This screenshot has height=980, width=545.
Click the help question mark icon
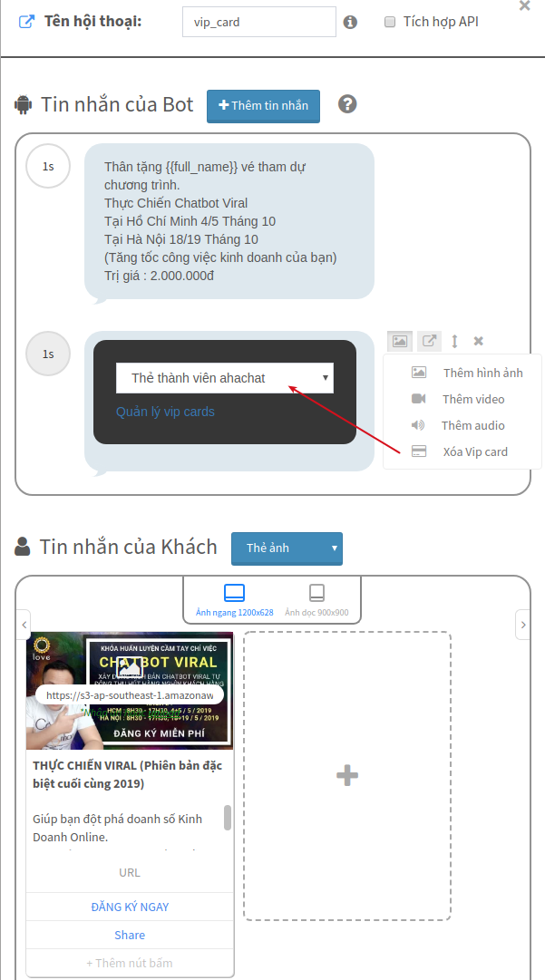point(347,103)
